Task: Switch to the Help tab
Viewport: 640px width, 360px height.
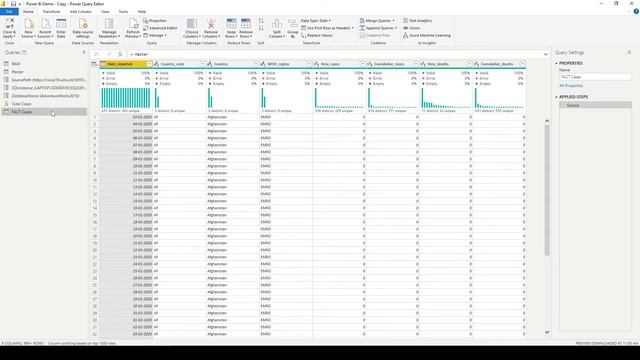Action: (x=142, y=11)
